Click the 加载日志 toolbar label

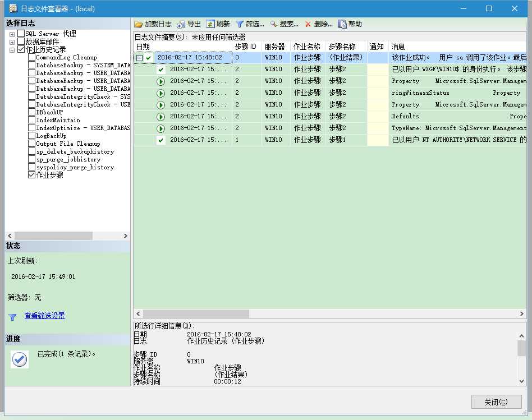point(158,24)
